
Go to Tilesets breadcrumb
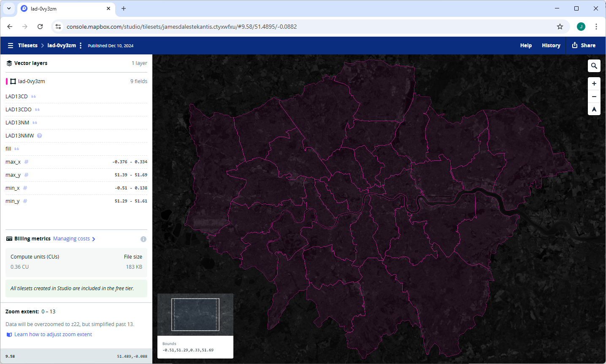tap(28, 46)
